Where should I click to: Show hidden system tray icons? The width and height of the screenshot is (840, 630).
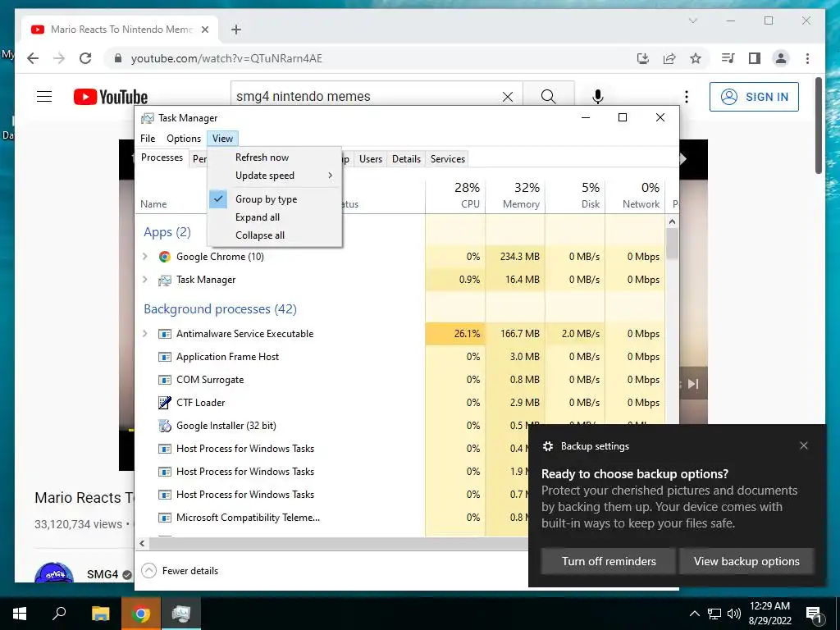tap(694, 614)
